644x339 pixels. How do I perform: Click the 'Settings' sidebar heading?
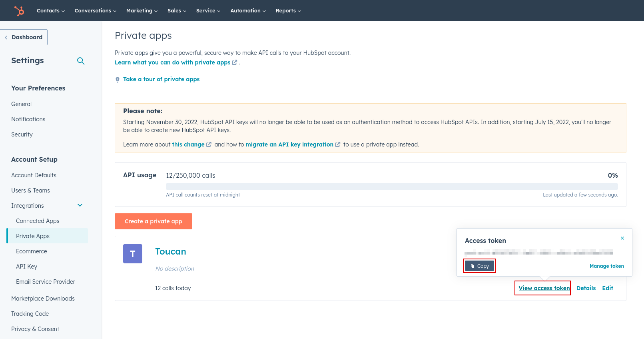(x=28, y=60)
